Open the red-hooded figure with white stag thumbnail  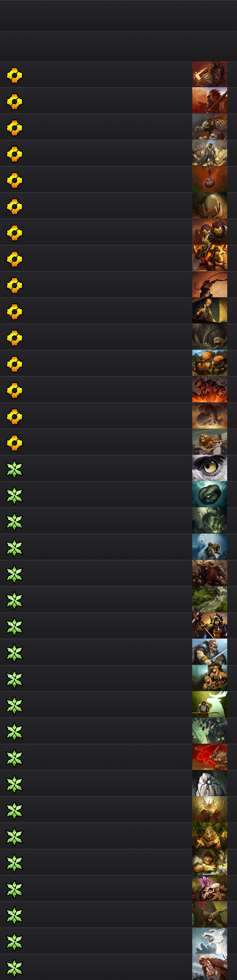(210, 704)
